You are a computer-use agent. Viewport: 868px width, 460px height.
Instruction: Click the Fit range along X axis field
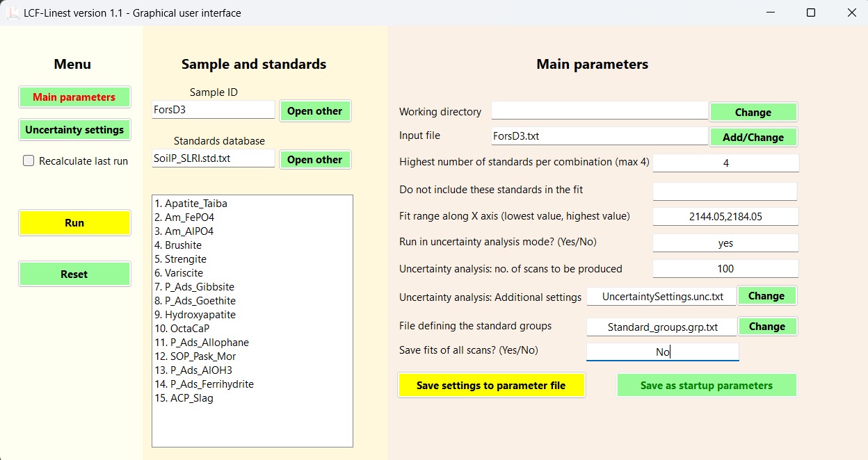(x=725, y=217)
